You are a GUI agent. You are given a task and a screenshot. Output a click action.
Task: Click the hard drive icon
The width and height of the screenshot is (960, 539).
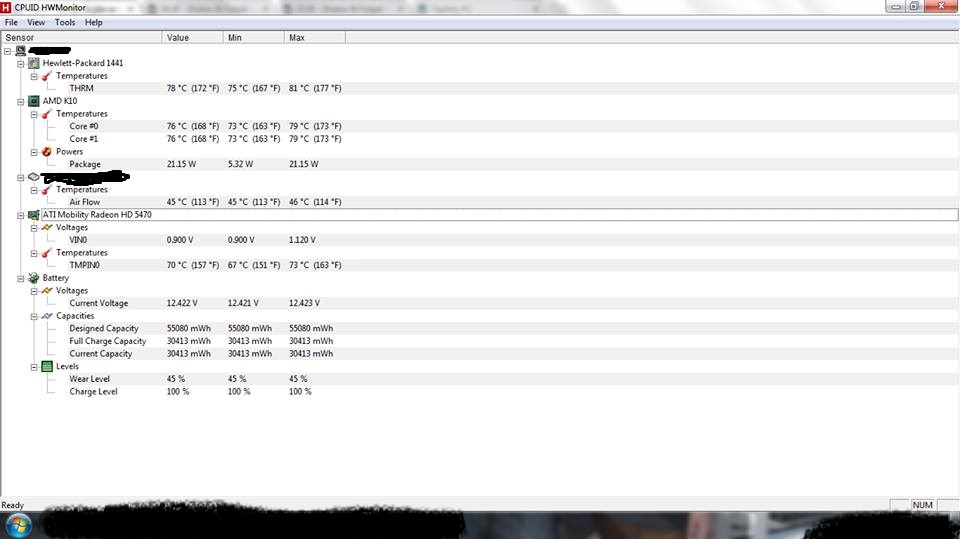[34, 177]
